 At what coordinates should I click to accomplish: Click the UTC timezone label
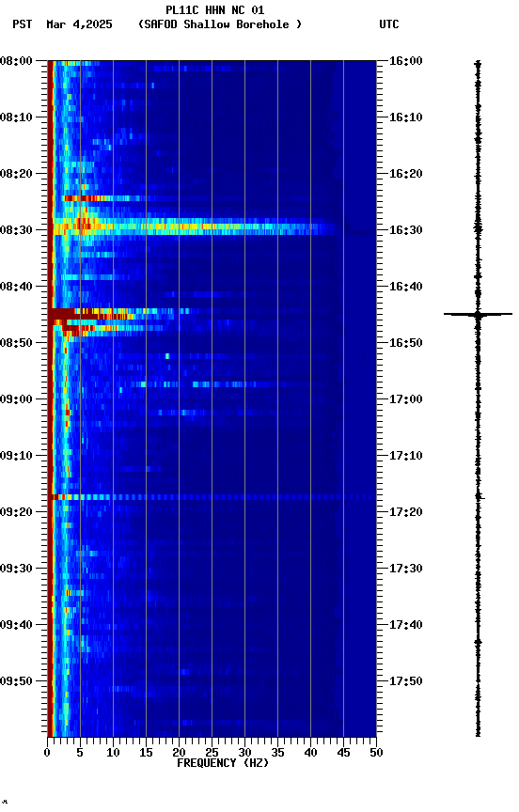coord(389,24)
